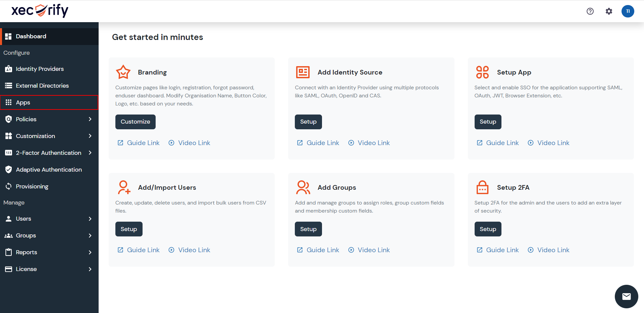Image resolution: width=644 pixels, height=313 pixels.
Task: Open Setup App Video Link
Action: tap(548, 143)
